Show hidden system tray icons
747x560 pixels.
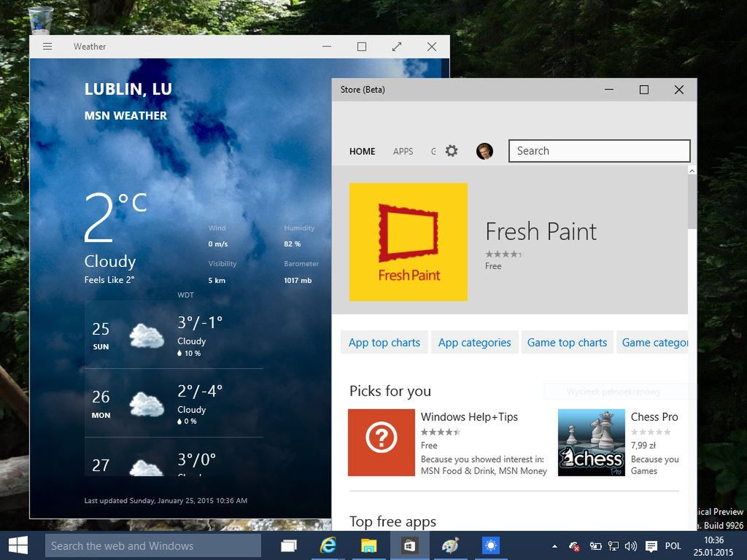(x=554, y=546)
